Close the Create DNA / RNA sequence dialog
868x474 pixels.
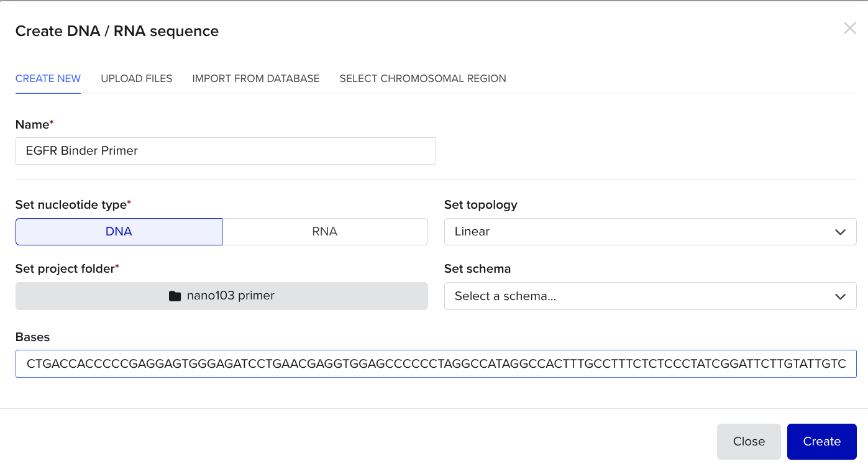point(849,29)
